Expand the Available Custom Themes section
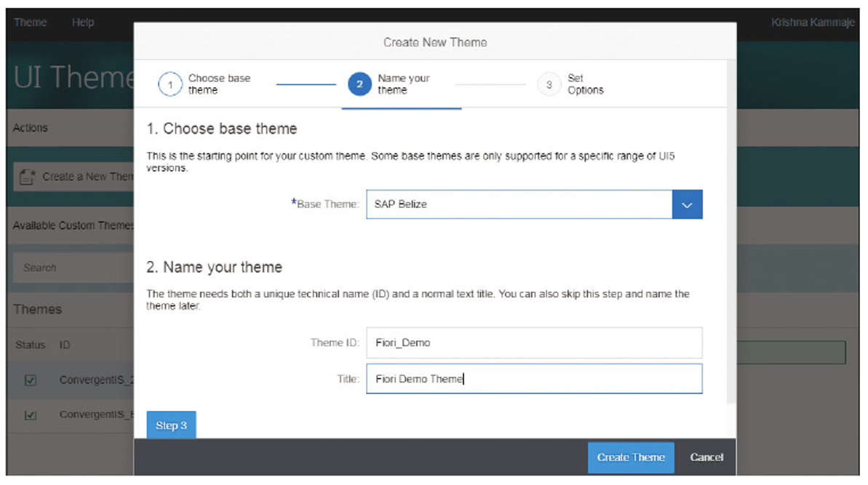 pos(70,225)
